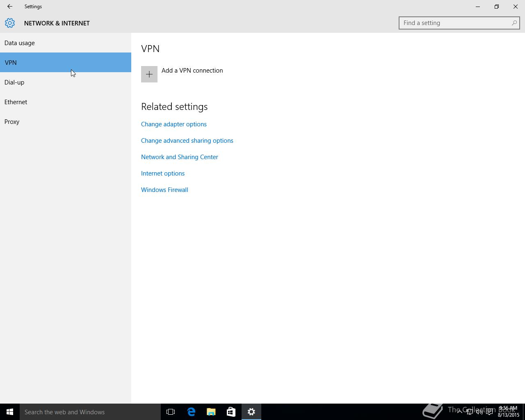Click the search magnifier icon
This screenshot has width=525, height=420.
(514, 23)
